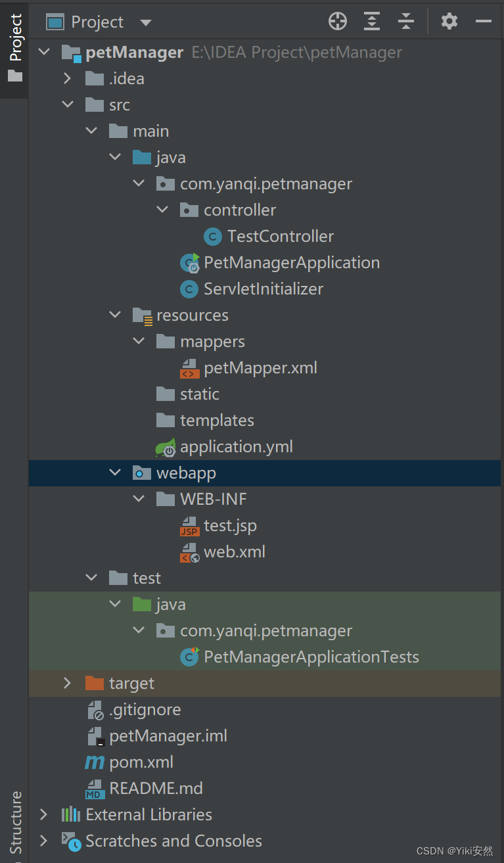Select the .gitignore file icon
This screenshot has width=504, height=863.
95,710
